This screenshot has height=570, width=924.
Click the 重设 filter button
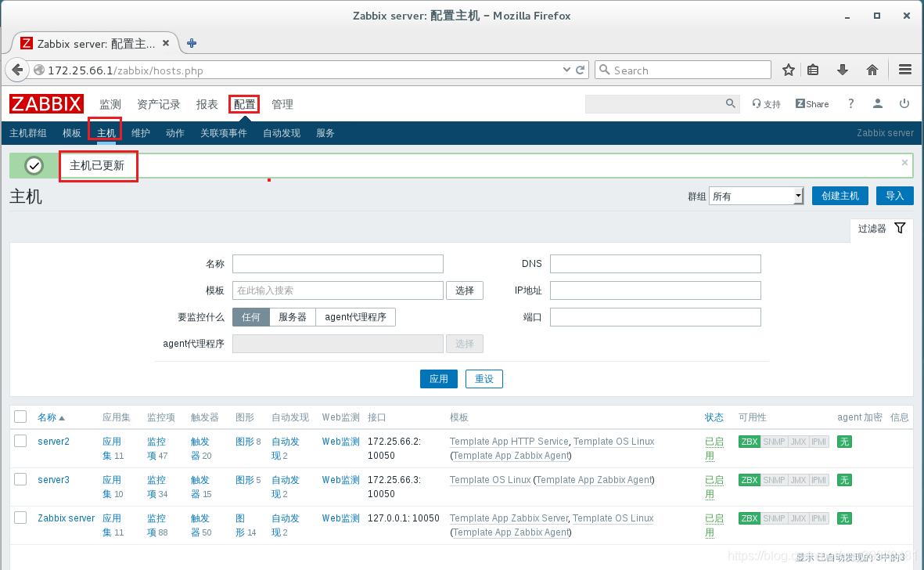click(x=484, y=379)
